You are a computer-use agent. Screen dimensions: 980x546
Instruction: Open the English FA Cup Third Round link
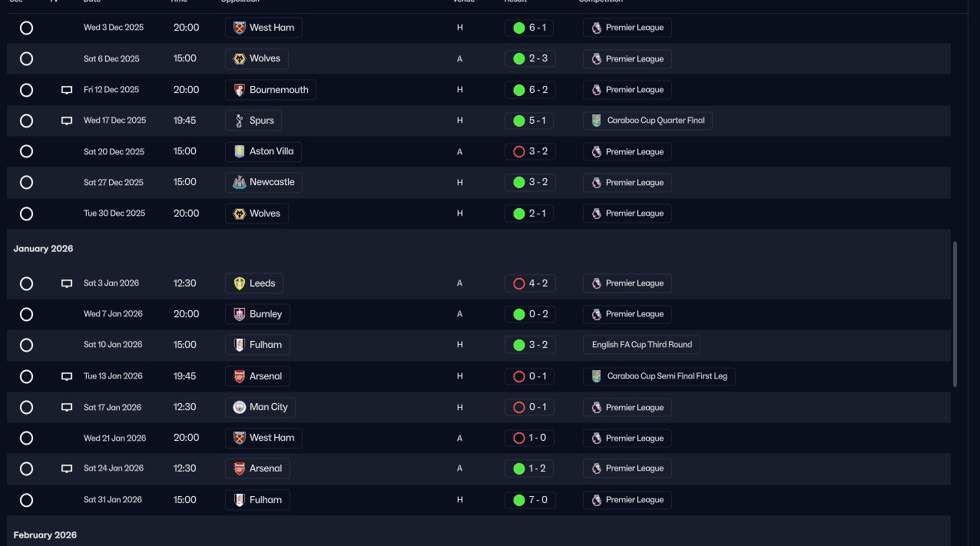point(641,345)
